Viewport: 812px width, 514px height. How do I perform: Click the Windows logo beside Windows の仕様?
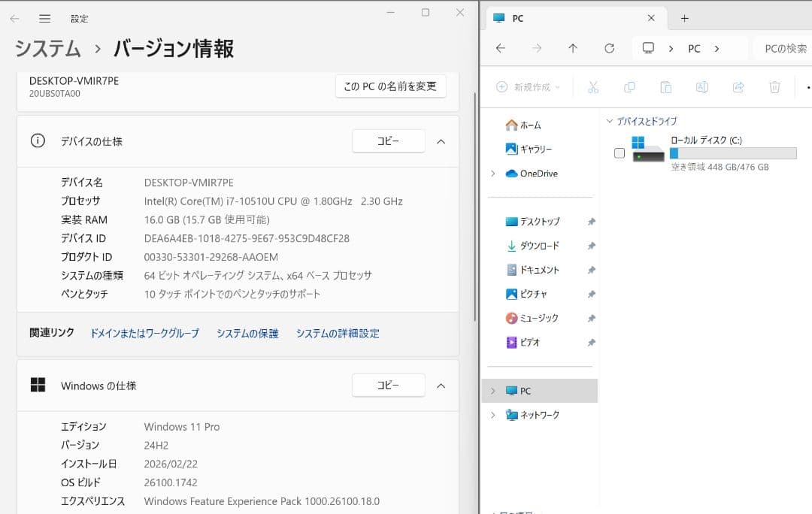click(38, 385)
